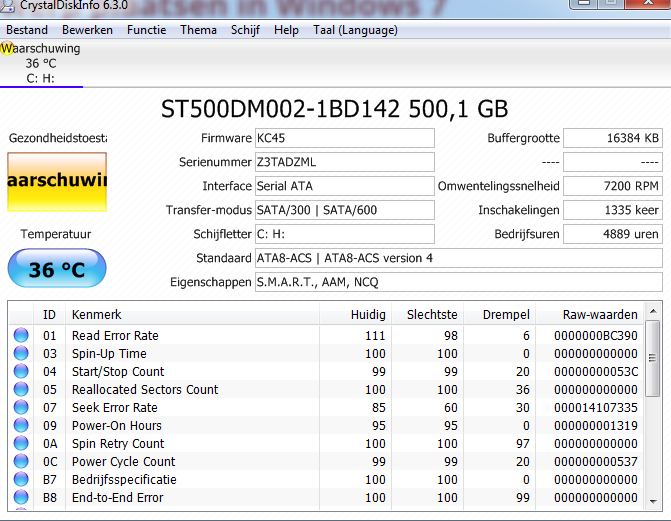This screenshot has height=521, width=671.
Task: Click the Inschakelingen field 1335 keer
Action: click(613, 210)
